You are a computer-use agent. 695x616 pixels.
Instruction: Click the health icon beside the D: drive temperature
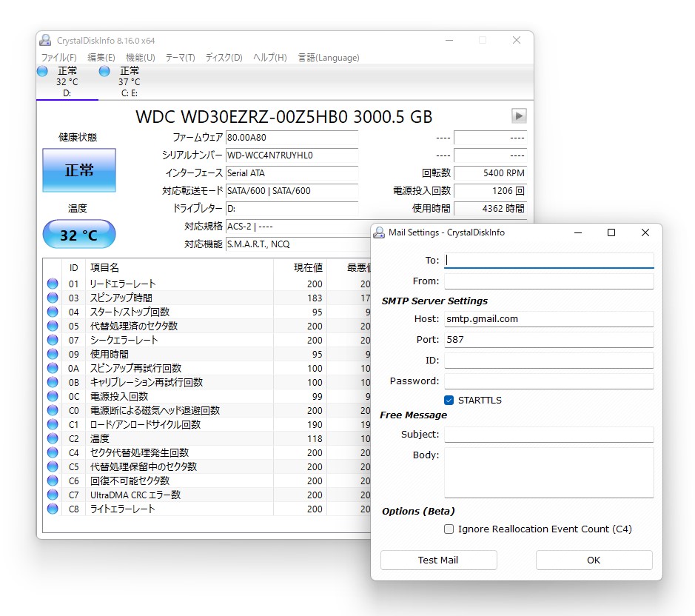click(42, 71)
